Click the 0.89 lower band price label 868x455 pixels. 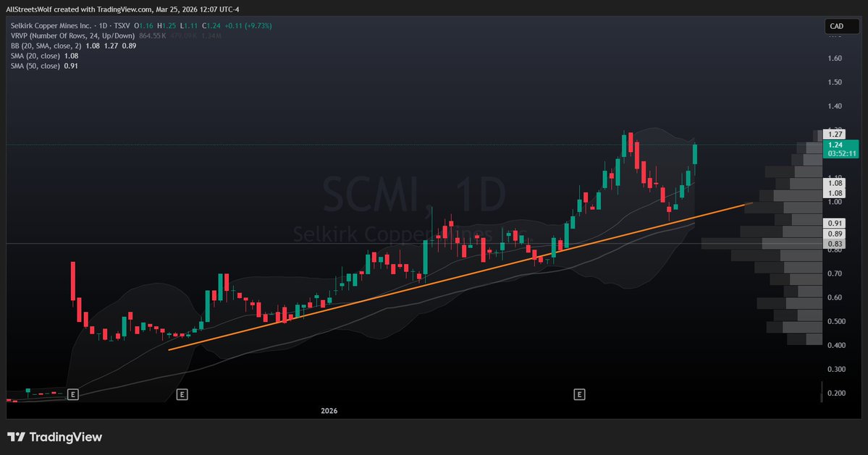pyautogui.click(x=834, y=234)
